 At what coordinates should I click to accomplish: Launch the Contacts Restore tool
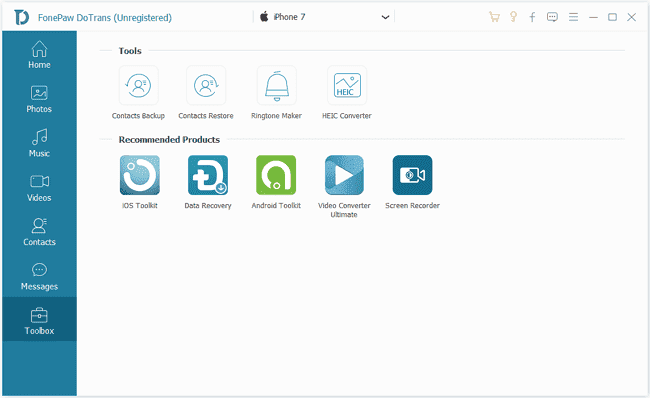point(206,85)
